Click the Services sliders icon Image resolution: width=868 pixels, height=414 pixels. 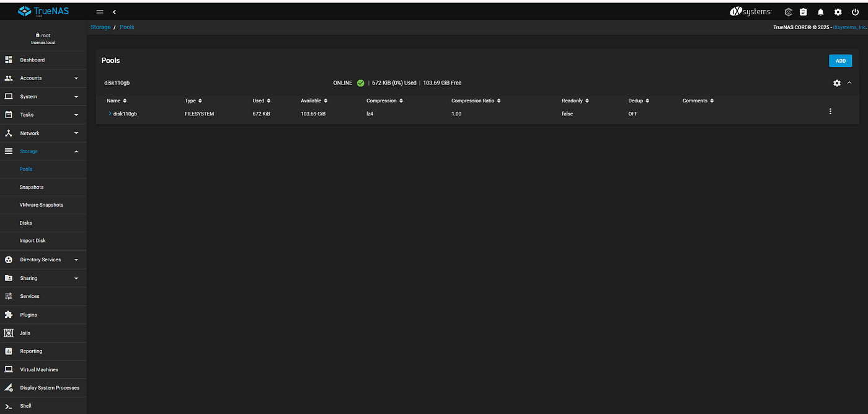(x=9, y=296)
